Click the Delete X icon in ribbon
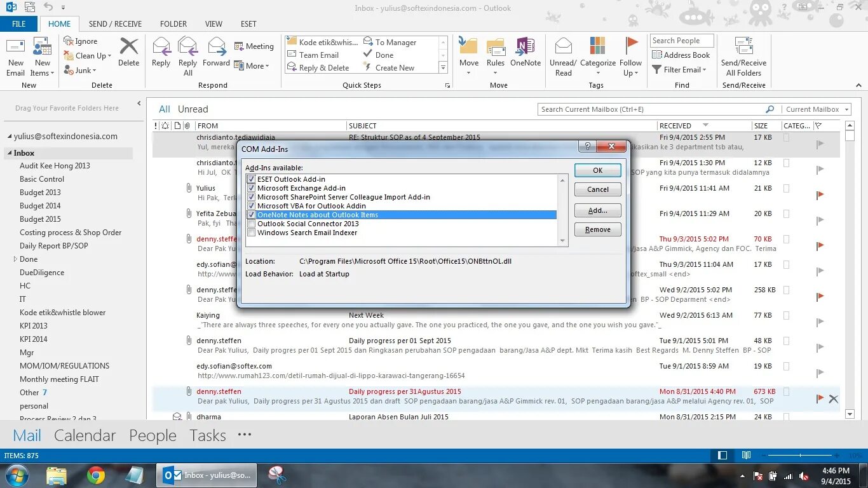 tap(129, 46)
